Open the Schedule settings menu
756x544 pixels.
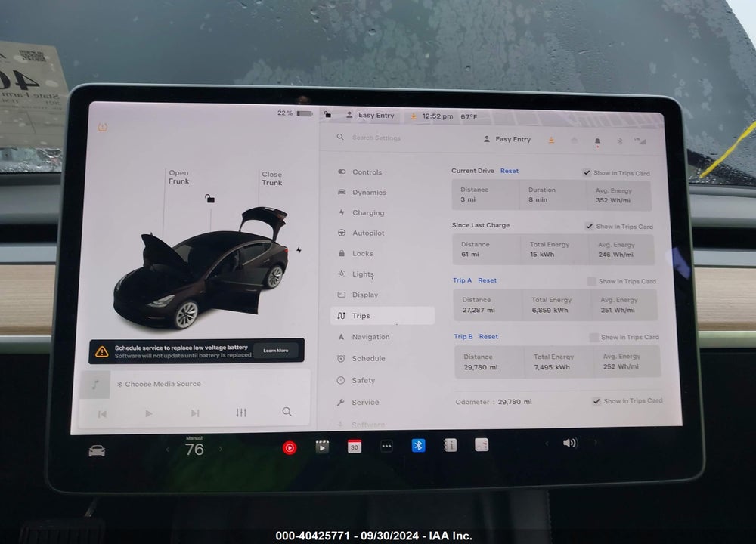click(x=361, y=358)
